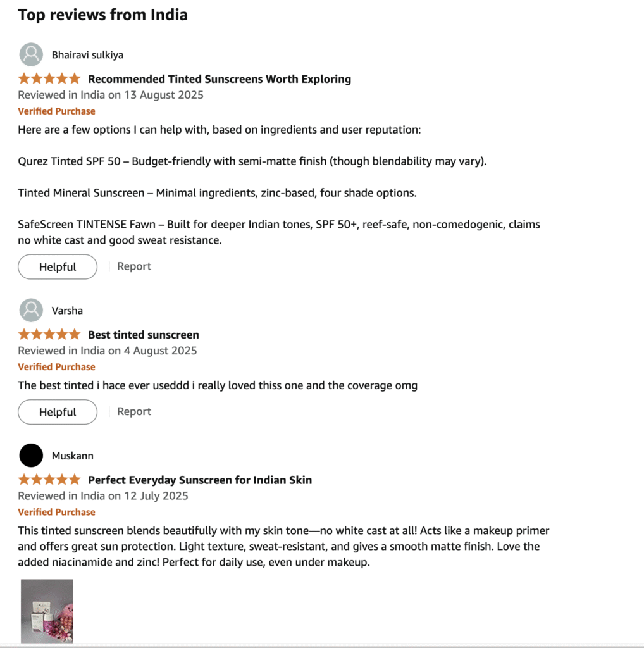Click five-star rating on Muskann's review
This screenshot has height=648, width=644.
point(49,480)
